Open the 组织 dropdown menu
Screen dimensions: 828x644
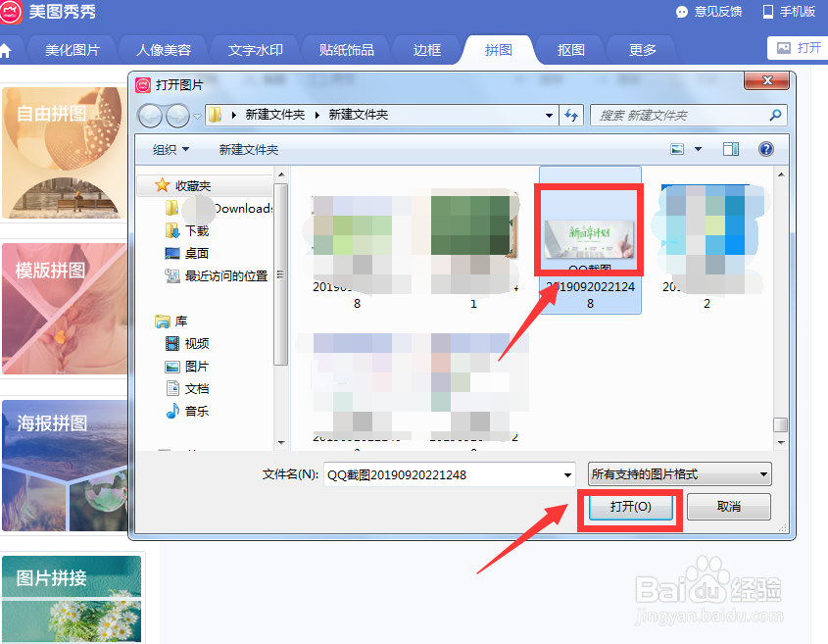pyautogui.click(x=169, y=148)
